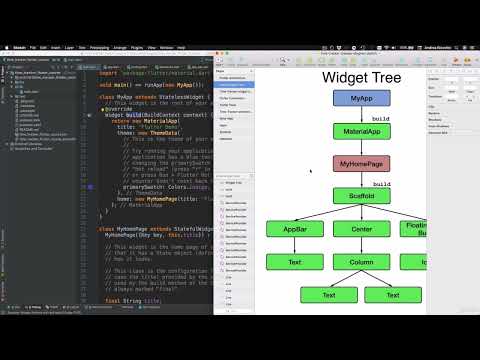This screenshot has width=480, height=360.
Task: Select the AppBar box in the diagram
Action: 295,229
